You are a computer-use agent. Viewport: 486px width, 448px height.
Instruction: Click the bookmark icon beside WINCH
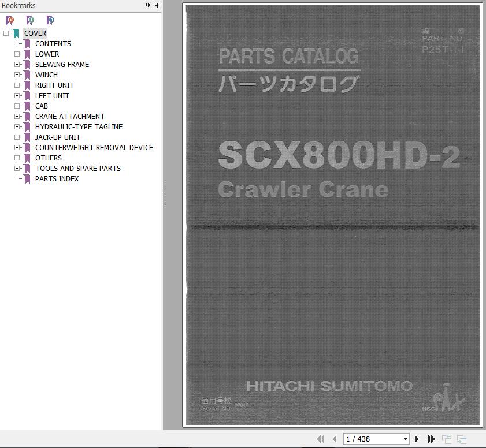(x=27, y=75)
